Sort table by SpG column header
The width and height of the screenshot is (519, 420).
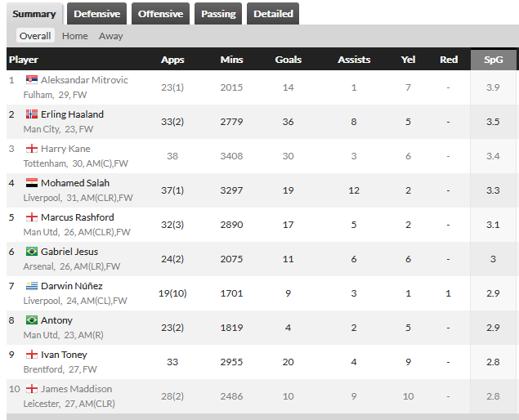click(493, 60)
